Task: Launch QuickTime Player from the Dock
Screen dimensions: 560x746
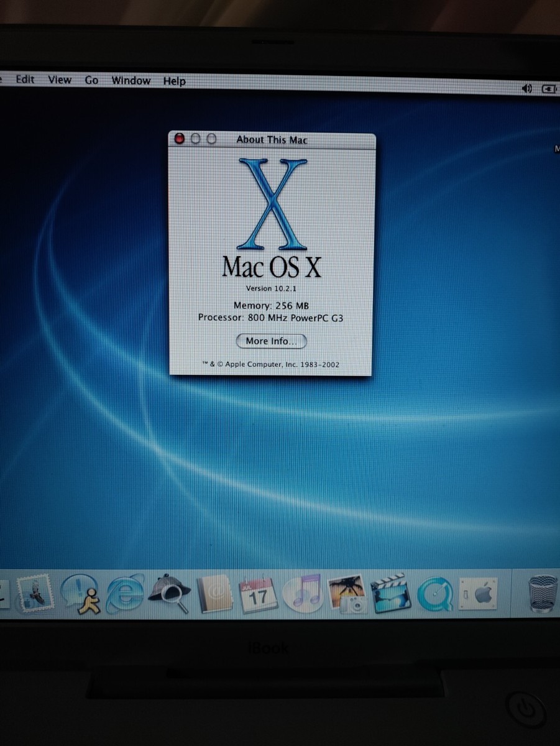Action: (x=435, y=596)
